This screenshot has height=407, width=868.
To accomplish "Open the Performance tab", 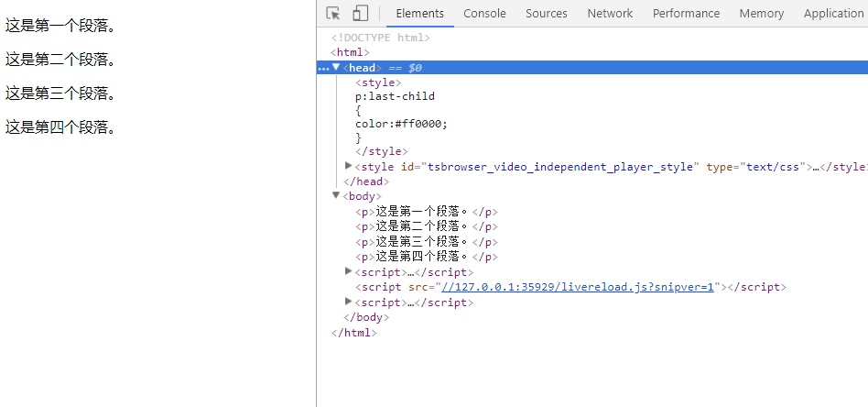I will pos(687,14).
